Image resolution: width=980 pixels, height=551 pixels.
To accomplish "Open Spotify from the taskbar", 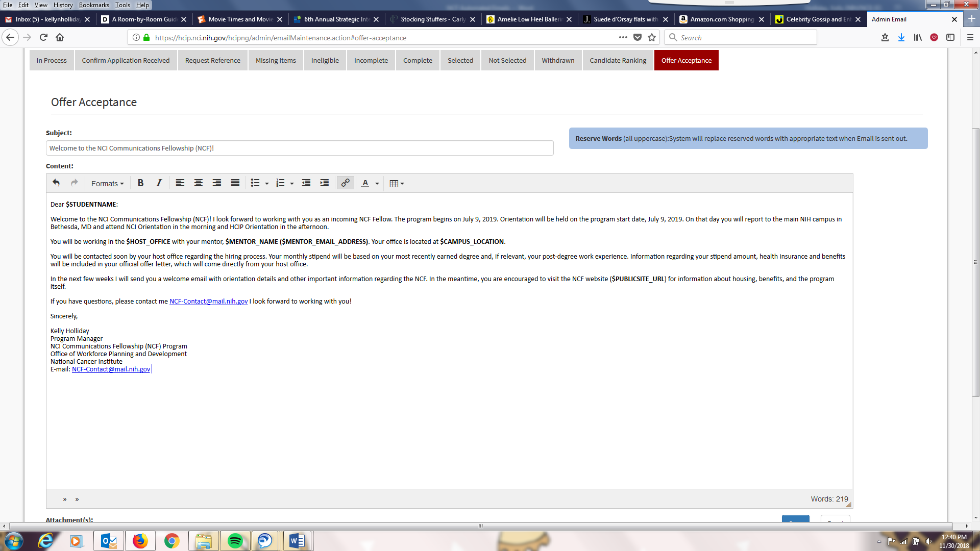I will (235, 541).
